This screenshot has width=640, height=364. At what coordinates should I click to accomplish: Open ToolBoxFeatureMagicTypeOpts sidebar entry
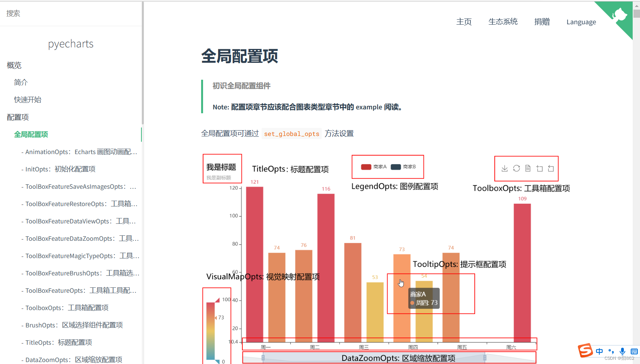point(80,256)
